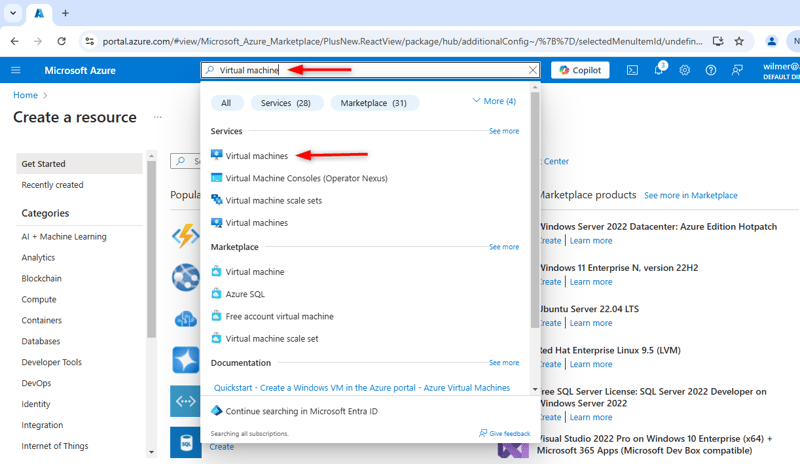Click the Copilot button
This screenshot has width=800, height=464.
point(580,70)
